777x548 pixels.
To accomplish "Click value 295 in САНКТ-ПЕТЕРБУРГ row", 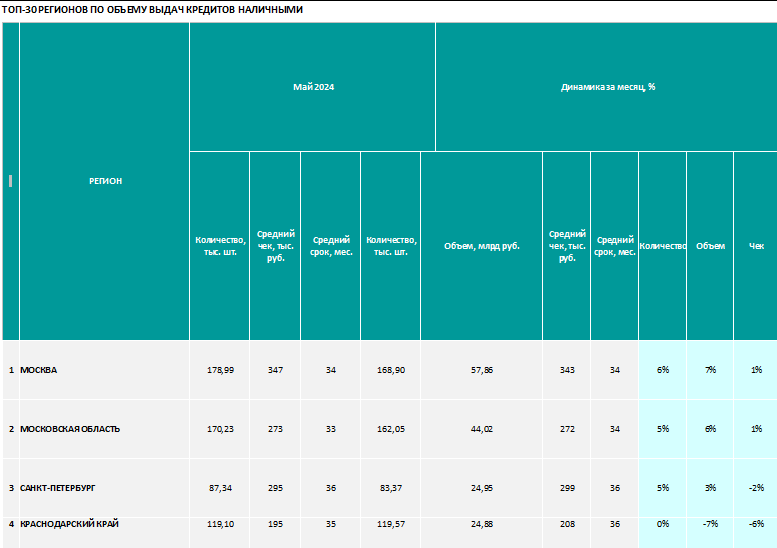I will [276, 488].
